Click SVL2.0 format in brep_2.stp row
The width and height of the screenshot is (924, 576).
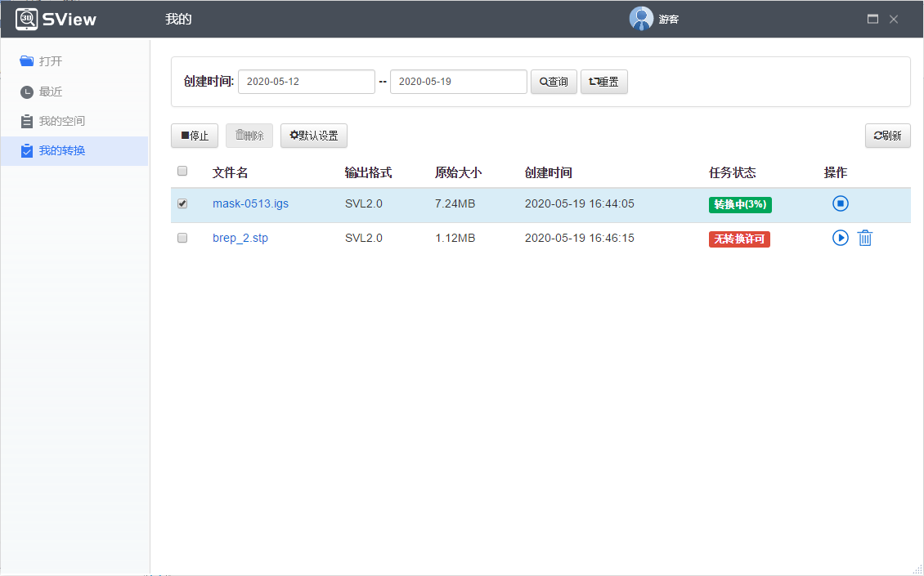364,238
